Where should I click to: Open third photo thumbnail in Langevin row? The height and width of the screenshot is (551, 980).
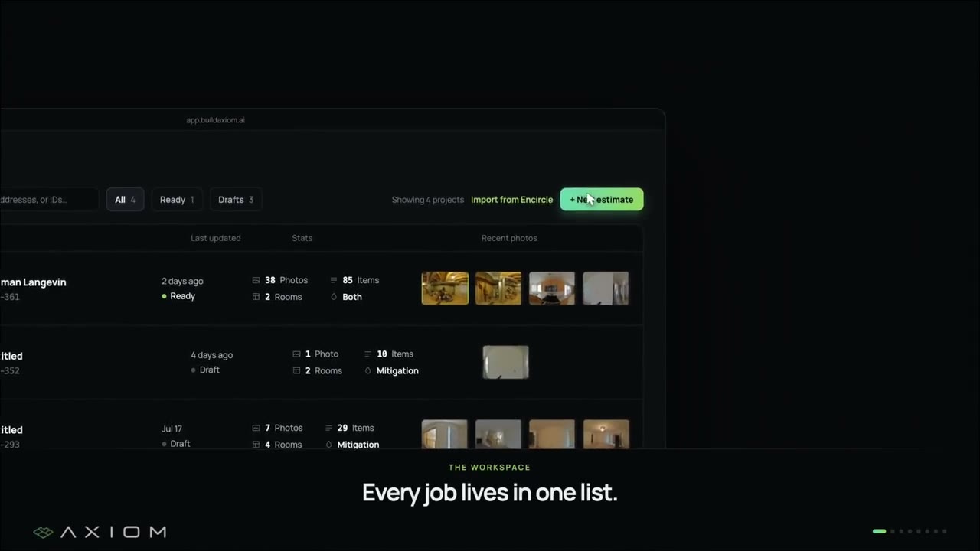(x=552, y=289)
